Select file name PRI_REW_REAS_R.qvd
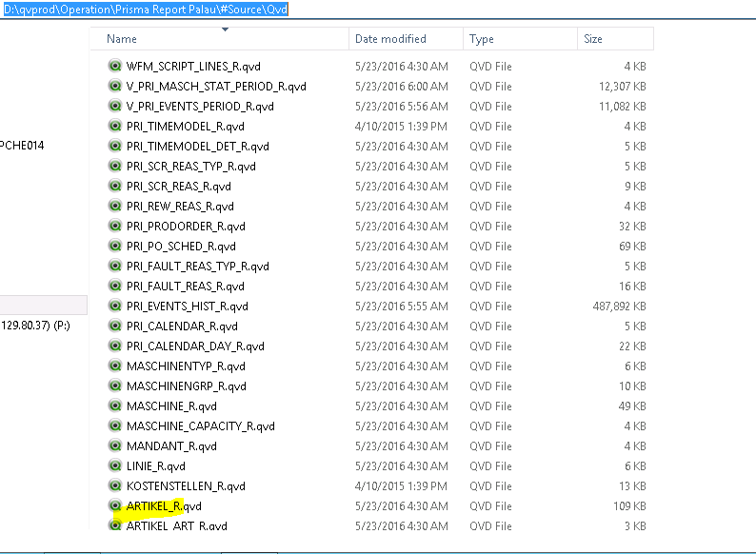The height and width of the screenshot is (554, 756). (180, 207)
